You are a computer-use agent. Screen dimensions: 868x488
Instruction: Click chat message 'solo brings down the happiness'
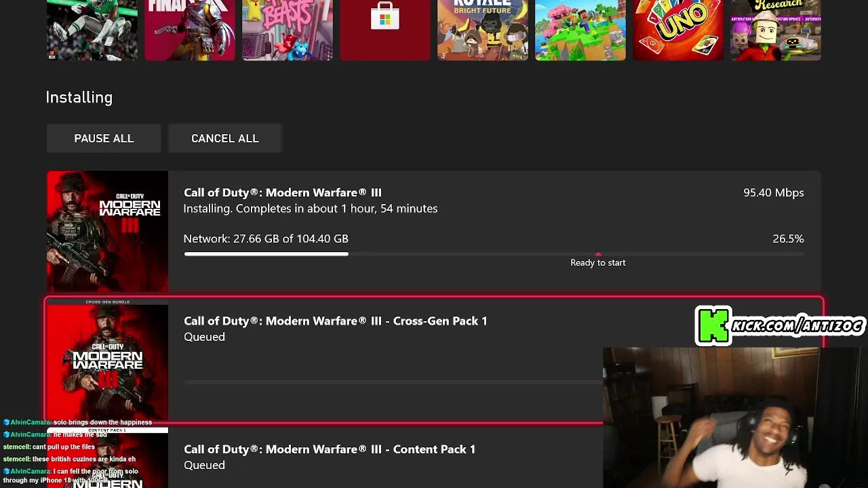[x=102, y=422]
